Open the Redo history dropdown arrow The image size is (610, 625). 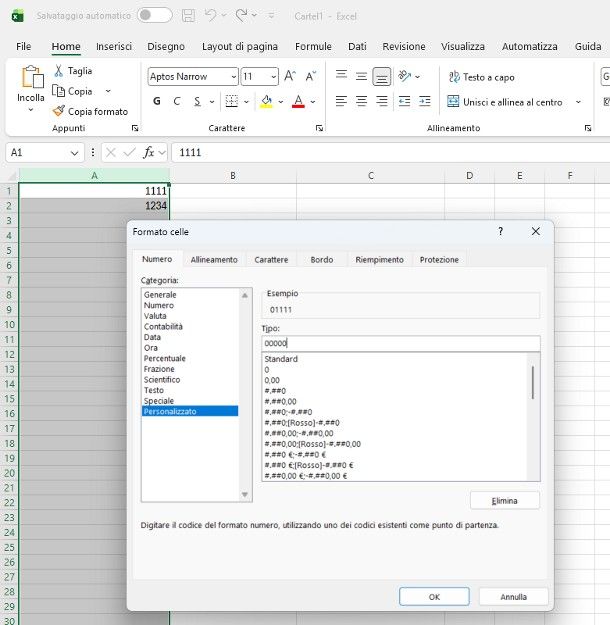coord(254,16)
